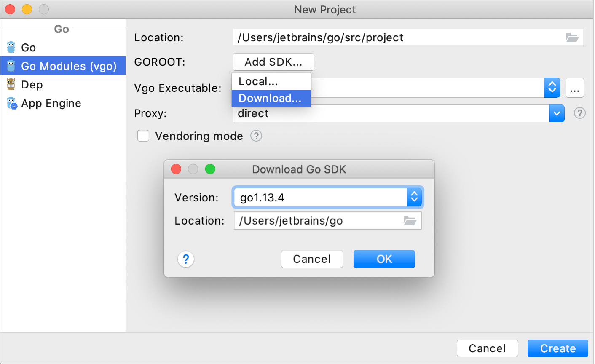This screenshot has height=364, width=595.
Task: Click the Add SDK... button
Action: (273, 62)
